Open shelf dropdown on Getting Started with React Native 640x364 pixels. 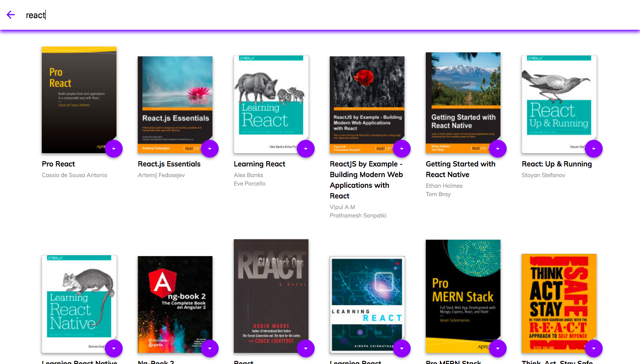point(498,149)
